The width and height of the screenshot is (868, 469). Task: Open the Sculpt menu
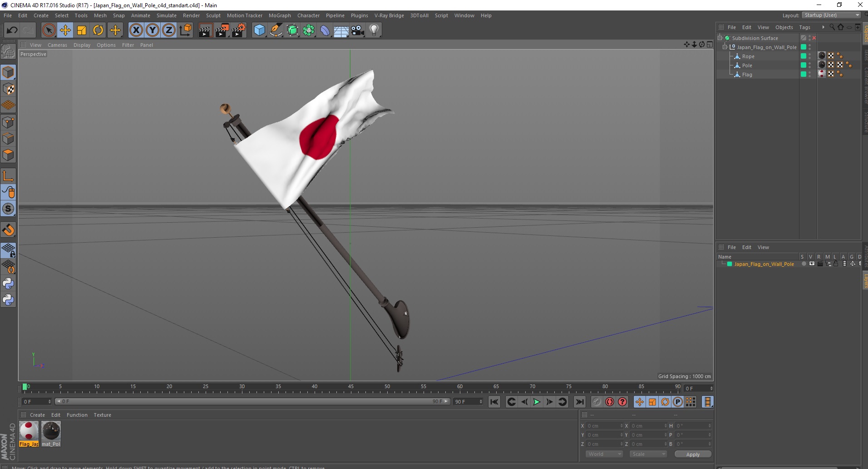click(x=213, y=15)
